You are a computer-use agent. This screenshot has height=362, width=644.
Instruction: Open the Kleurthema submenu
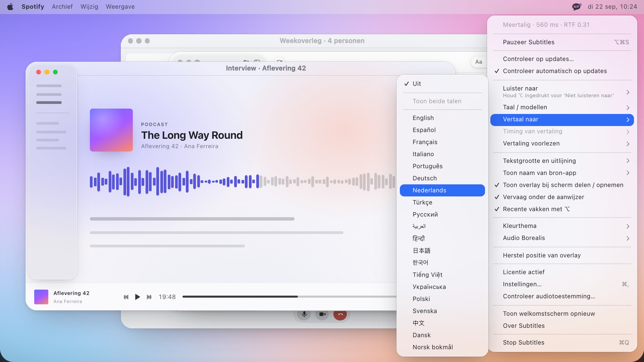tap(562, 226)
